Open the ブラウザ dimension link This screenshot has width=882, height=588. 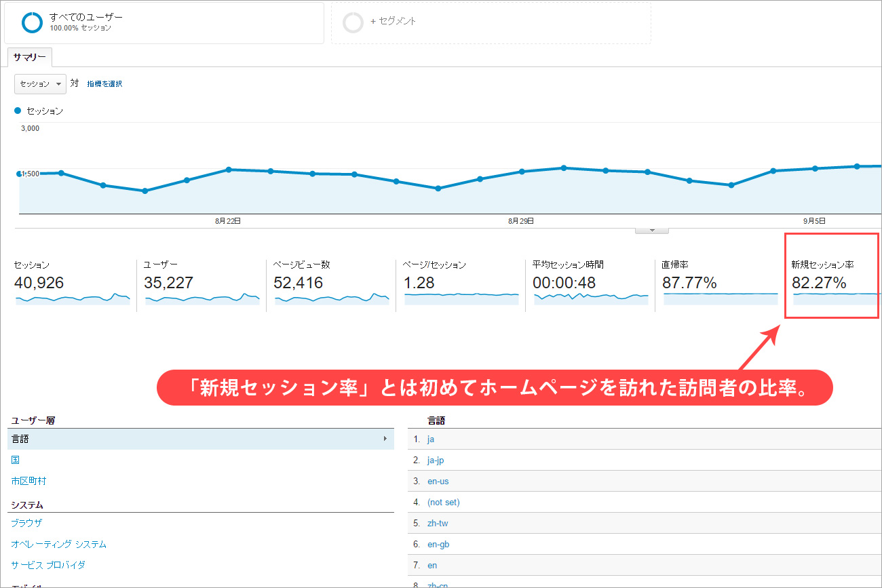(x=26, y=523)
